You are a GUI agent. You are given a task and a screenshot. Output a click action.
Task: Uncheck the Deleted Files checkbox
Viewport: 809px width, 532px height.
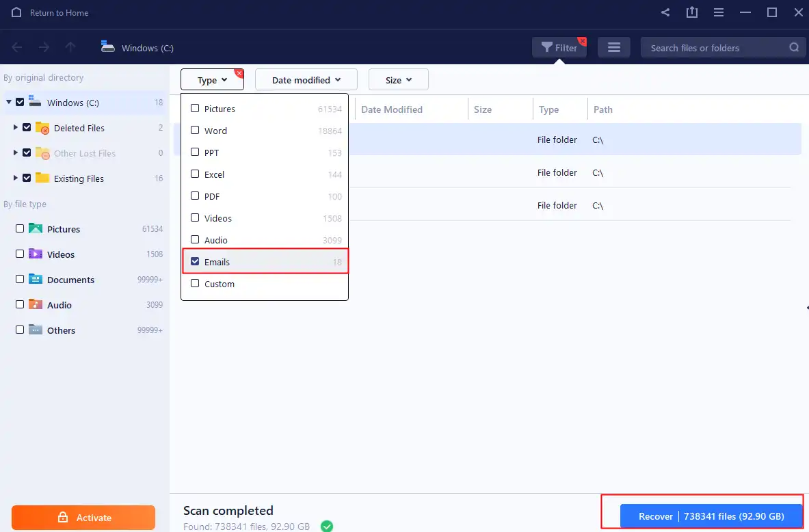coord(27,127)
